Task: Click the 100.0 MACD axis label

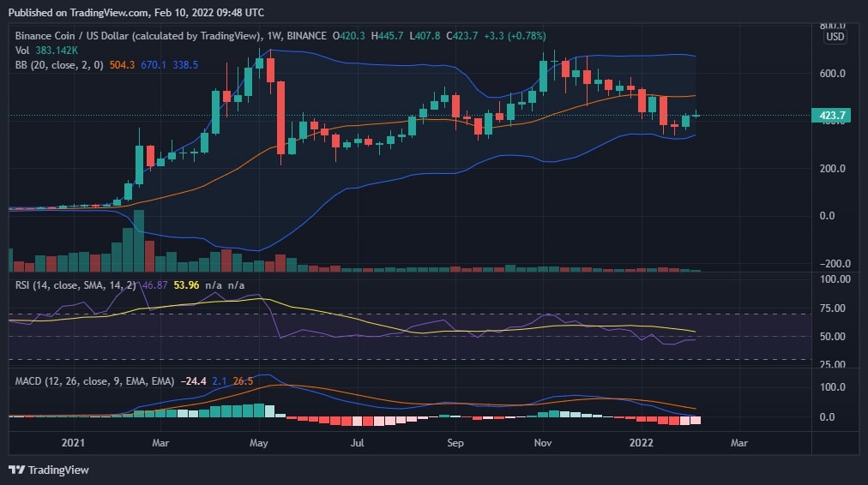Action: tap(833, 386)
